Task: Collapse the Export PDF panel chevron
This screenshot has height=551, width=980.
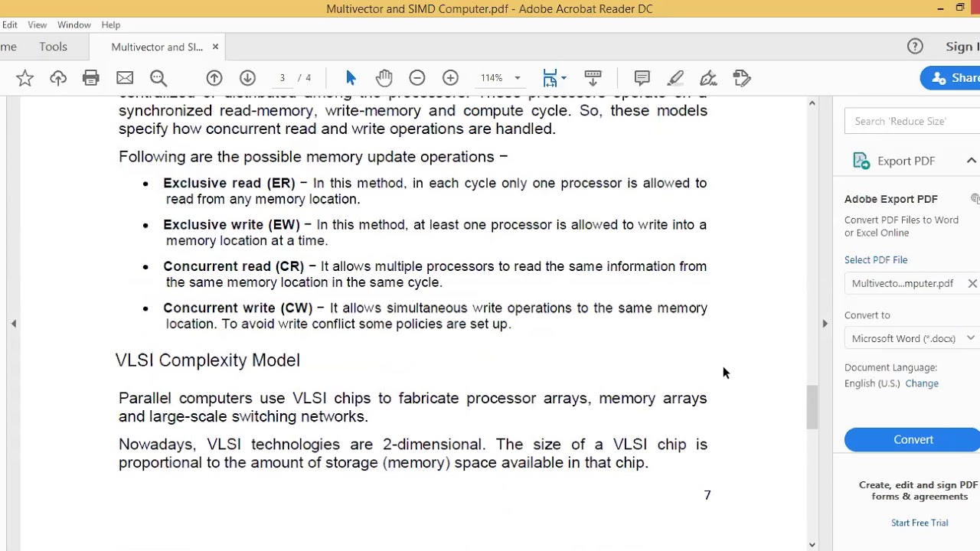Action: point(972,161)
